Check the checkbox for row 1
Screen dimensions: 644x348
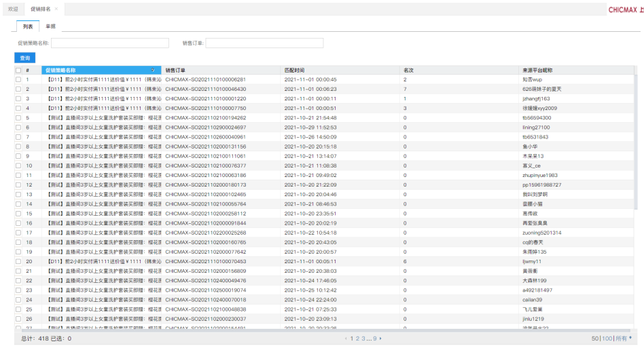point(18,79)
